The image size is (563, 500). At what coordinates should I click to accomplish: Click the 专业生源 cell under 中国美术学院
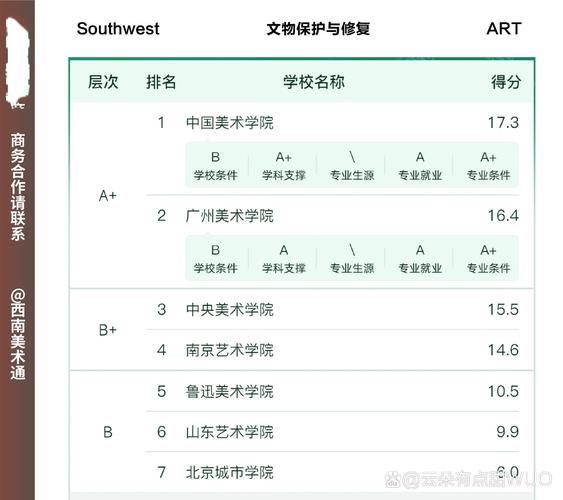click(352, 165)
